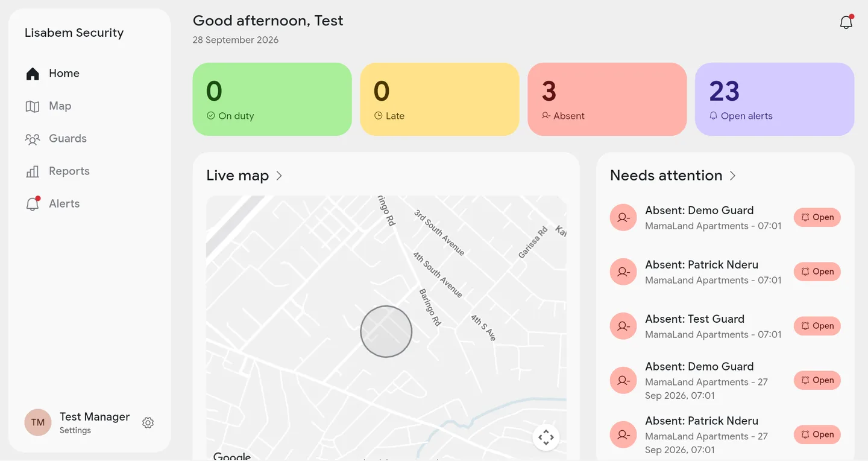Screen dimensions: 868x461
Task: Click absent icon of first Demo Guard alert
Action: coord(623,217)
